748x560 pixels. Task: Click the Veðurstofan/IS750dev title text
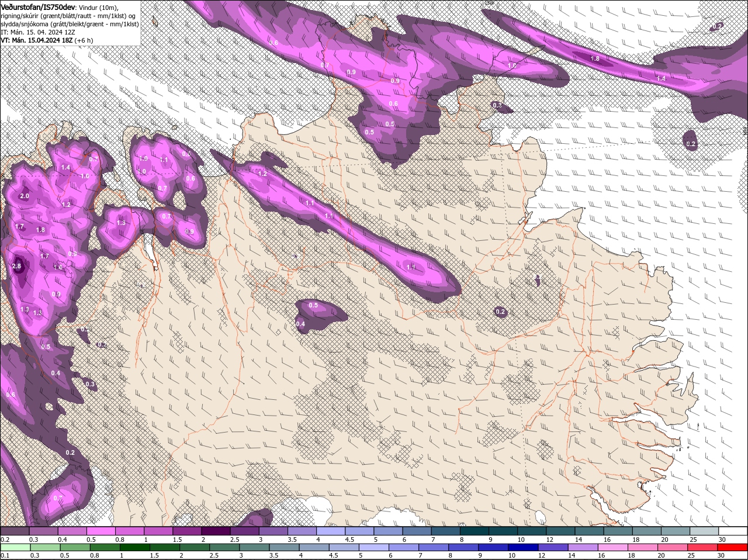point(38,6)
